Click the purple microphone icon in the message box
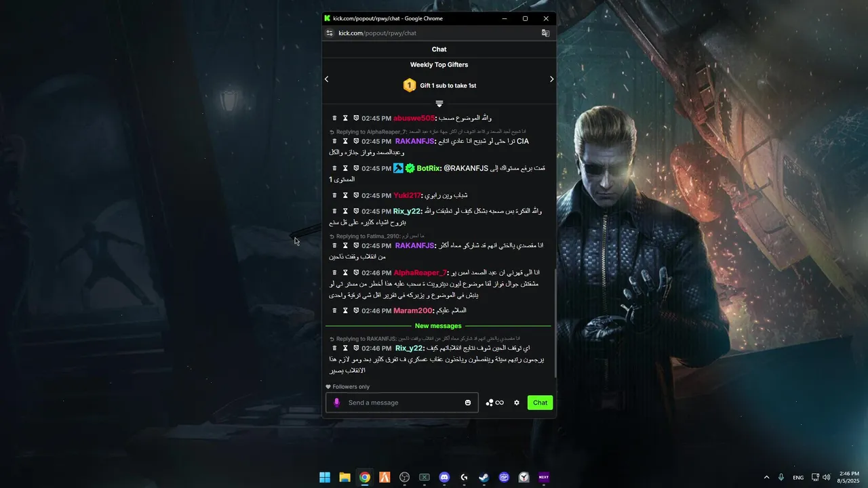 point(337,403)
